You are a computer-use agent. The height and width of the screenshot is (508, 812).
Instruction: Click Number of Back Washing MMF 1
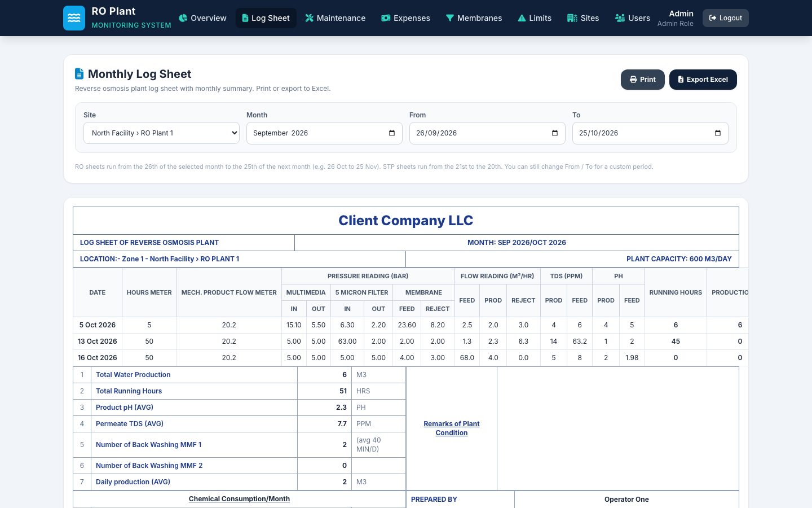pyautogui.click(x=149, y=445)
